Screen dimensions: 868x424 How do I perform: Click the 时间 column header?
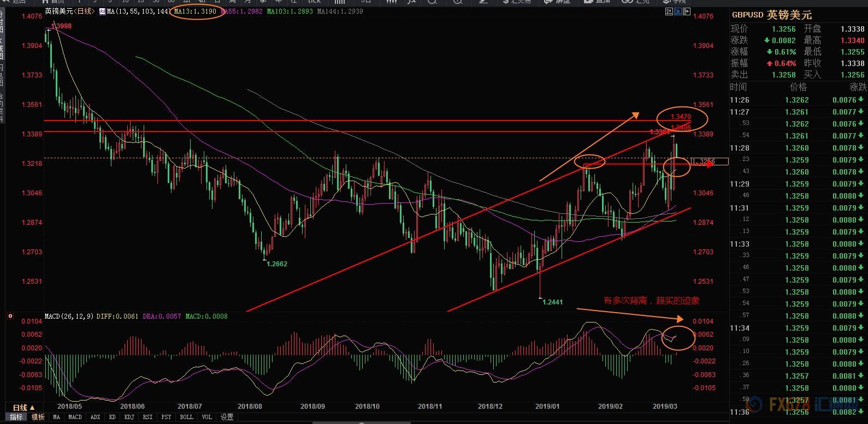click(739, 87)
